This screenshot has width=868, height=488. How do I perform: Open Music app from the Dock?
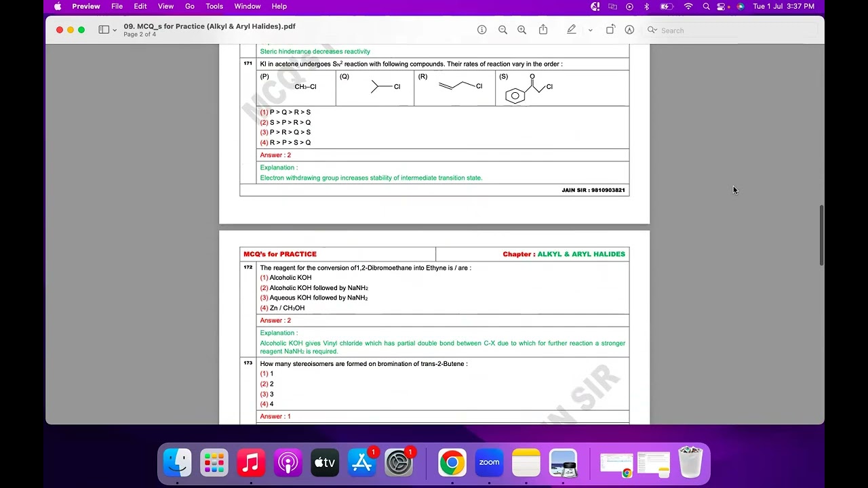point(251,463)
